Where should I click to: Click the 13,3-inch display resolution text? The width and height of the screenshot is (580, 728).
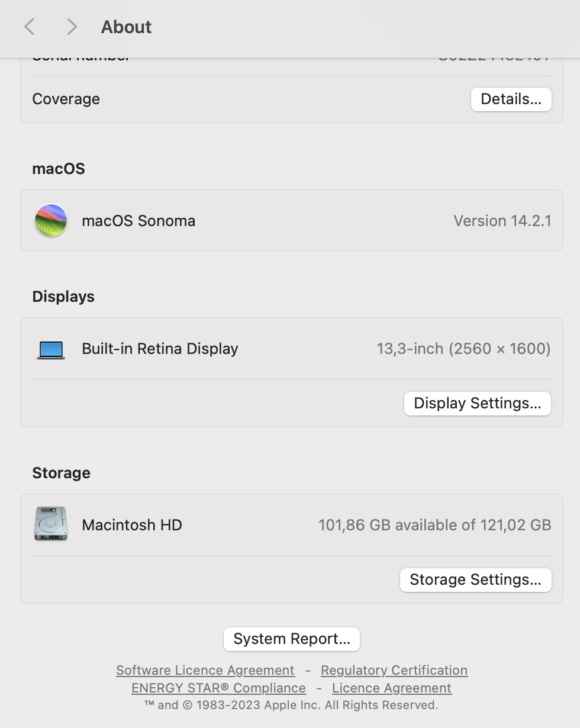(x=463, y=349)
